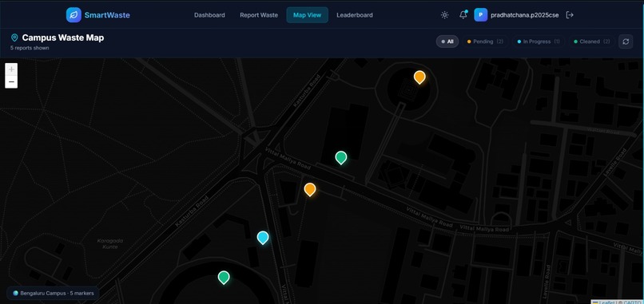This screenshot has width=644, height=304.
Task: Filter map by In Progress reports
Action: [539, 41]
